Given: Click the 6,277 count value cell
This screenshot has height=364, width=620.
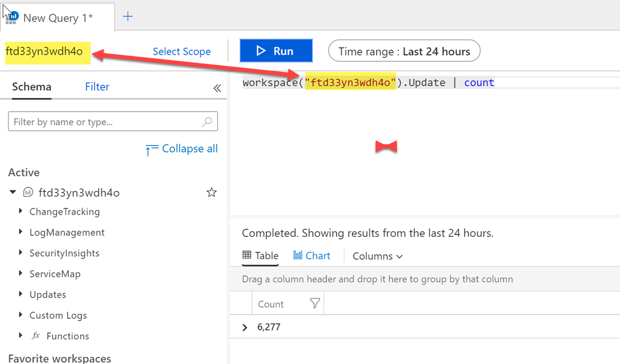Looking at the screenshot, I should tap(269, 327).
